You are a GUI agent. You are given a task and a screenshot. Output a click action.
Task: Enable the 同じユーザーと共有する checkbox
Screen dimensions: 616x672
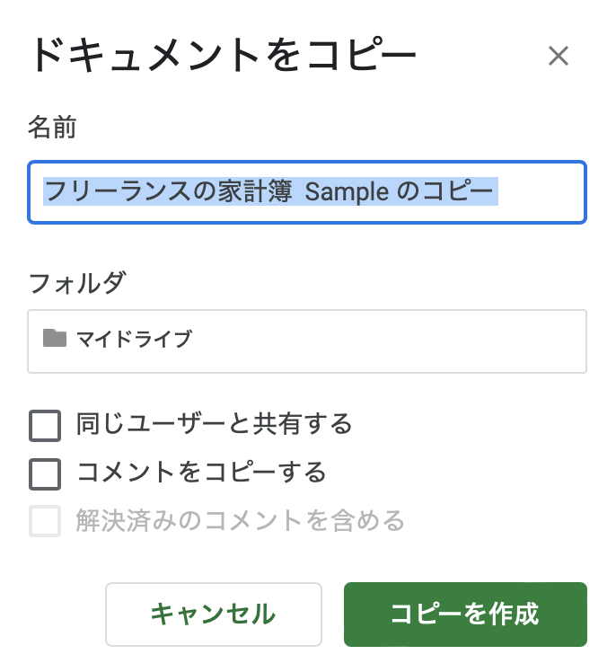tap(45, 426)
